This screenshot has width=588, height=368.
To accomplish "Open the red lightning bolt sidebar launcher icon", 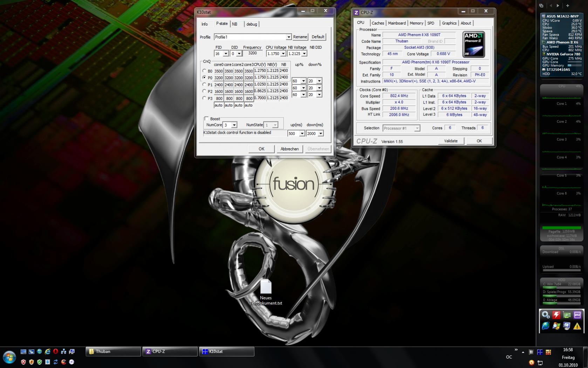I will pyautogui.click(x=556, y=315).
